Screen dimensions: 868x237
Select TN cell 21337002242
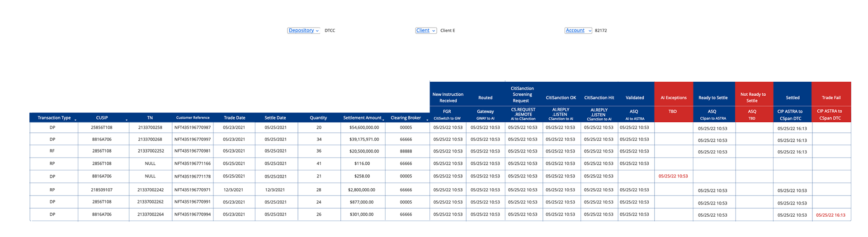coord(151,190)
